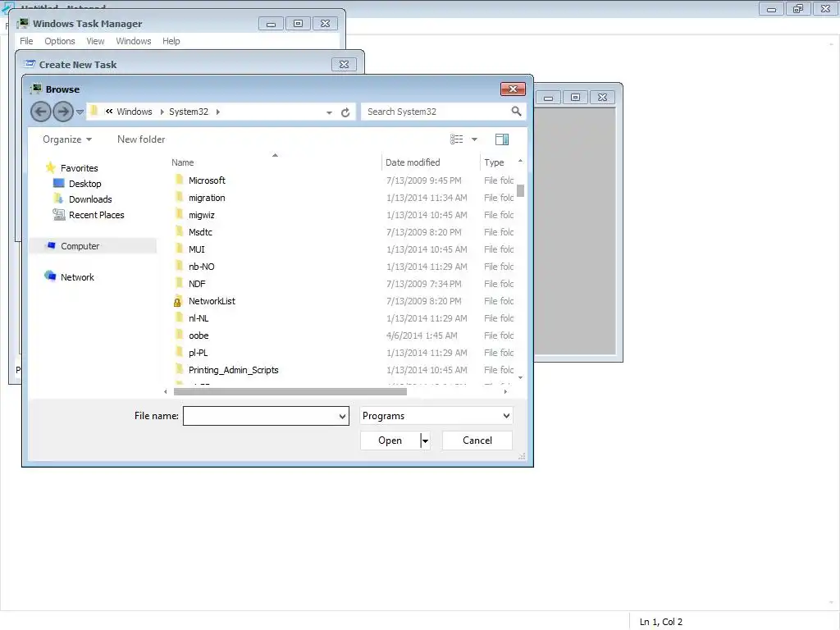Image resolution: width=840 pixels, height=630 pixels.
Task: Open the File name dropdown arrow
Action: coord(342,416)
